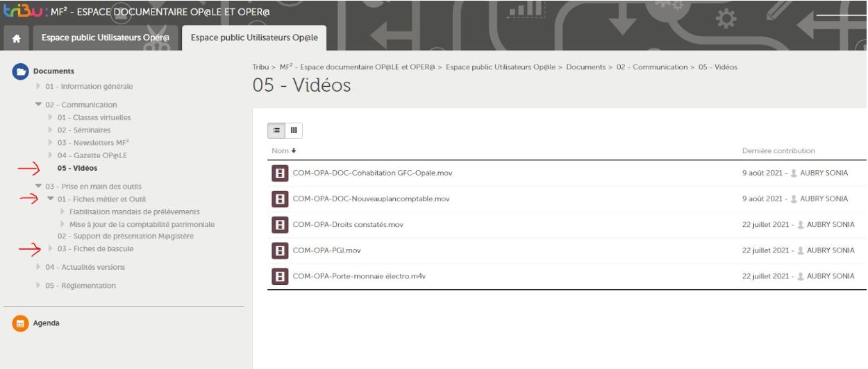Screen dimensions: 868x369
Task: Expand 02 - Séminaires arrow
Action: point(51,130)
